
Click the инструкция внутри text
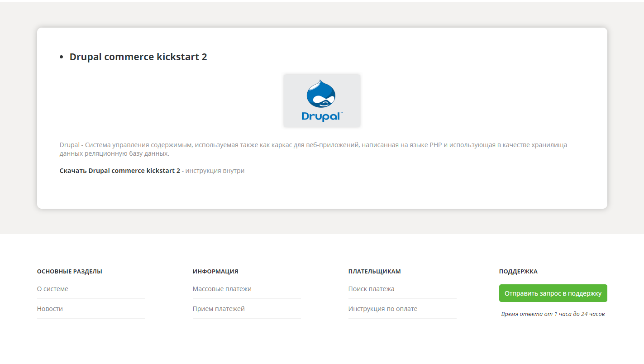pyautogui.click(x=215, y=171)
